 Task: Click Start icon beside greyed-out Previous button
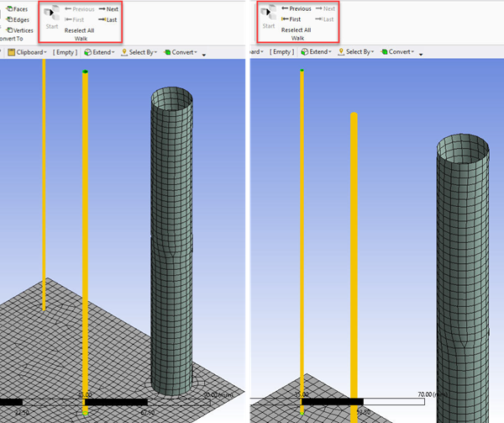52,17
